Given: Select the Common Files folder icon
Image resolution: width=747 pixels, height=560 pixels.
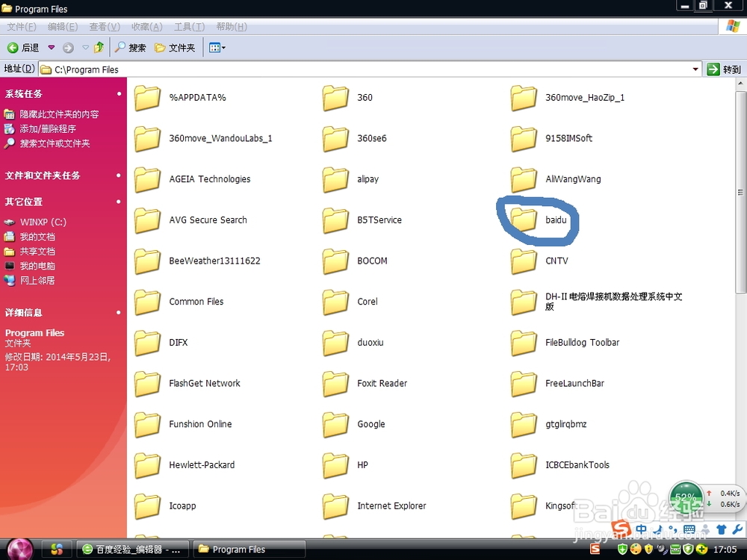Looking at the screenshot, I should tap(147, 302).
